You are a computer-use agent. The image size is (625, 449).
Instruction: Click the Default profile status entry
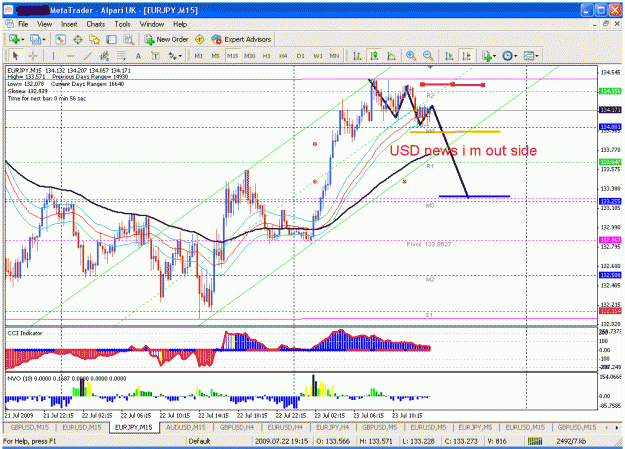coord(199,441)
